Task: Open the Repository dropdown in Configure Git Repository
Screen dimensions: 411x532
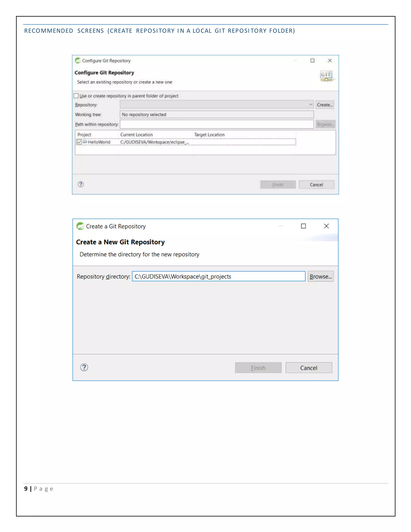Action: pyautogui.click(x=217, y=105)
